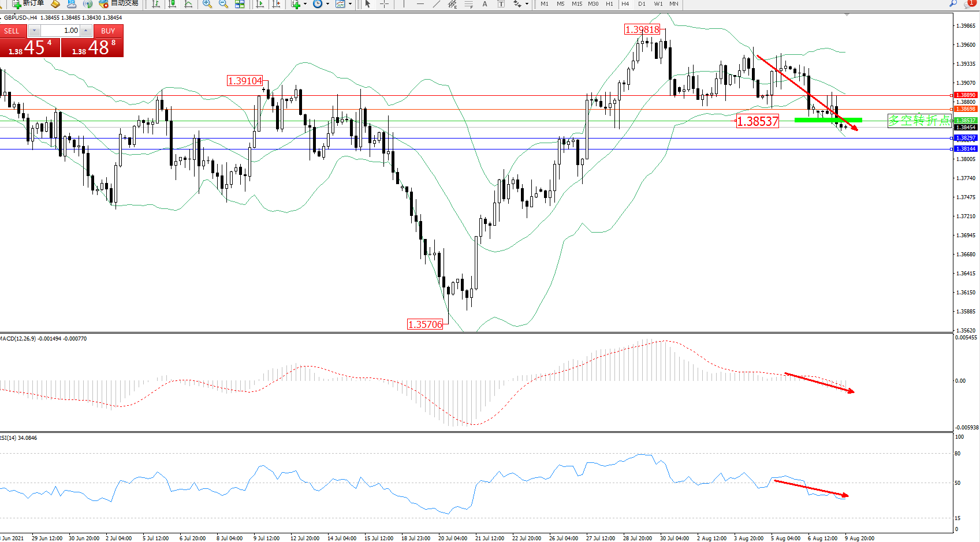Click the zoom in magnifier icon
Viewport: 980px width, 542px height.
[207, 4]
